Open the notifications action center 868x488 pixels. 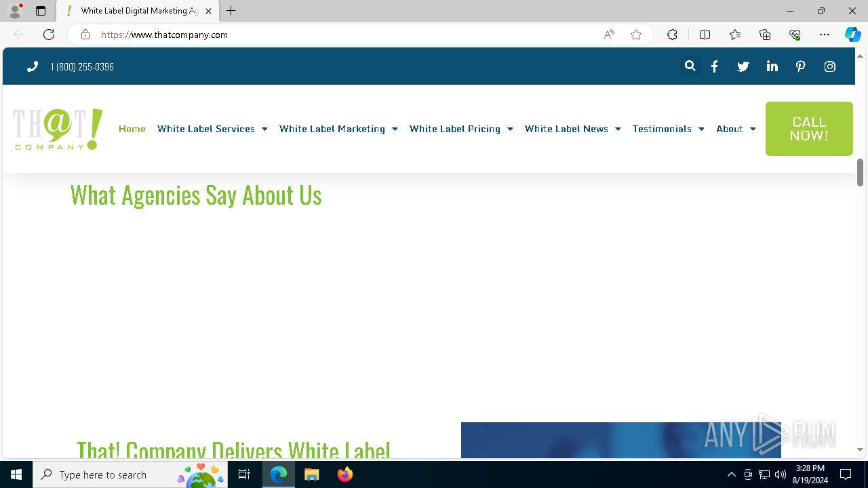point(846,474)
